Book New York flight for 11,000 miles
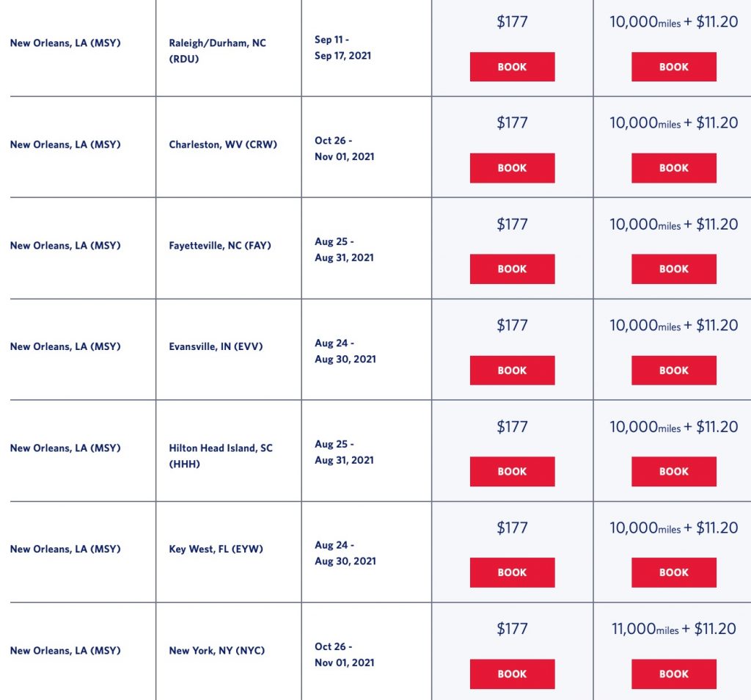Screen dimensions: 751x700 tap(673, 674)
